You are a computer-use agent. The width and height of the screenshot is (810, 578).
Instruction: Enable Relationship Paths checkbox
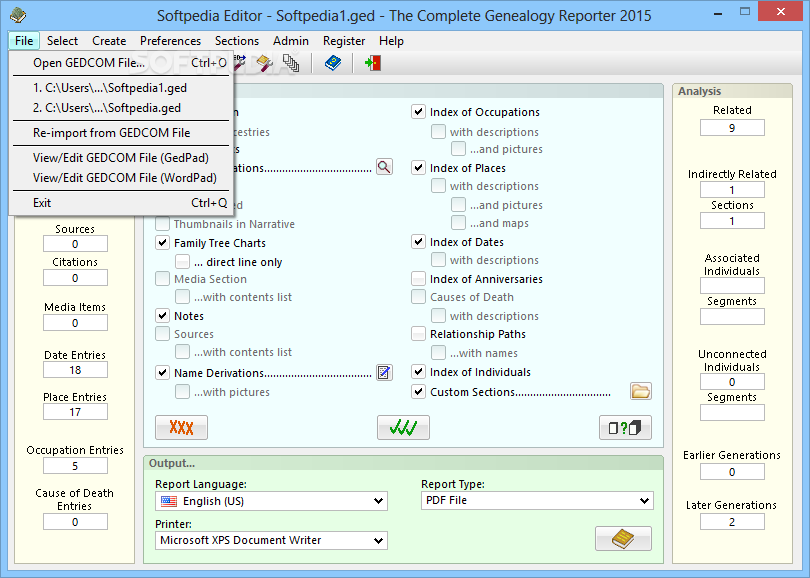418,334
